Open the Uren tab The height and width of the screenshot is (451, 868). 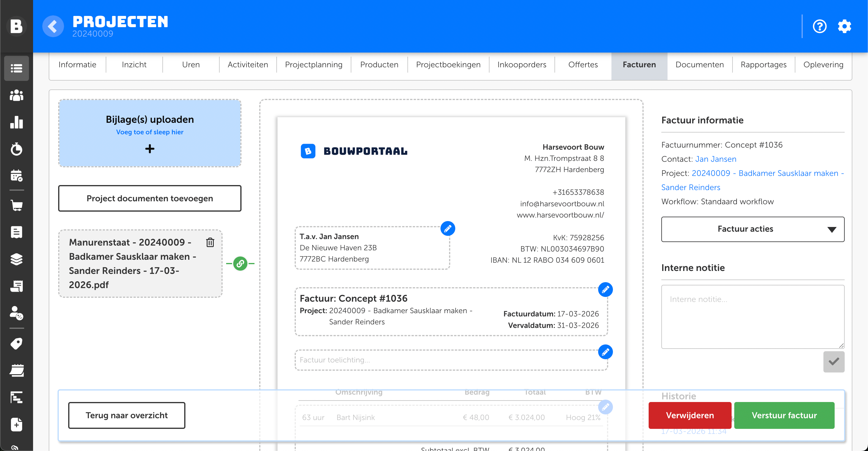tap(191, 65)
